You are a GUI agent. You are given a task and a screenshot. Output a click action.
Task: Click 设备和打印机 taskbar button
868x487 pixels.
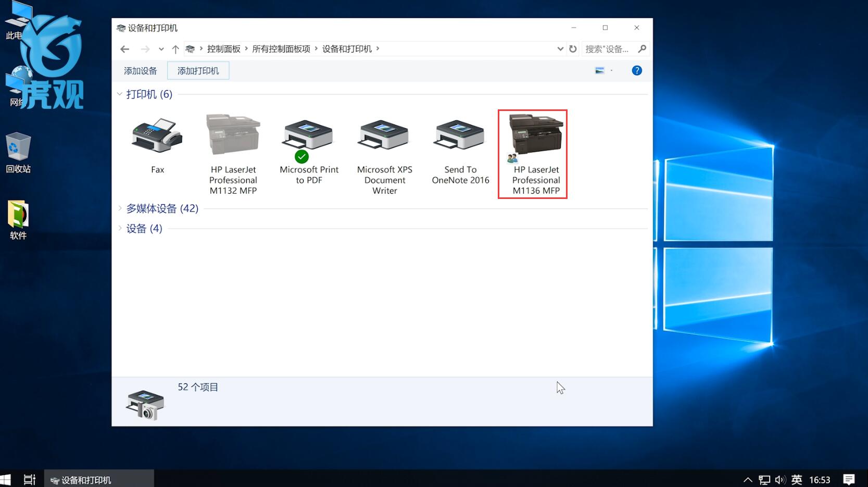coord(99,479)
